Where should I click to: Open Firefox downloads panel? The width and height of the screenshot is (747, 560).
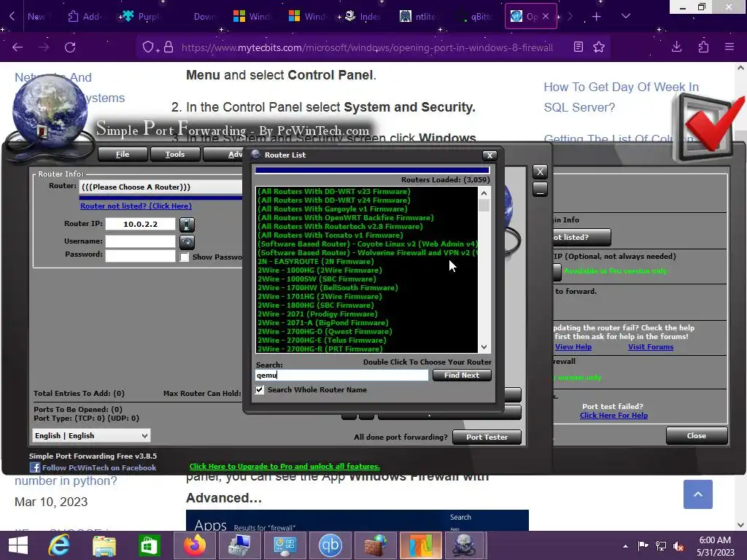click(676, 47)
